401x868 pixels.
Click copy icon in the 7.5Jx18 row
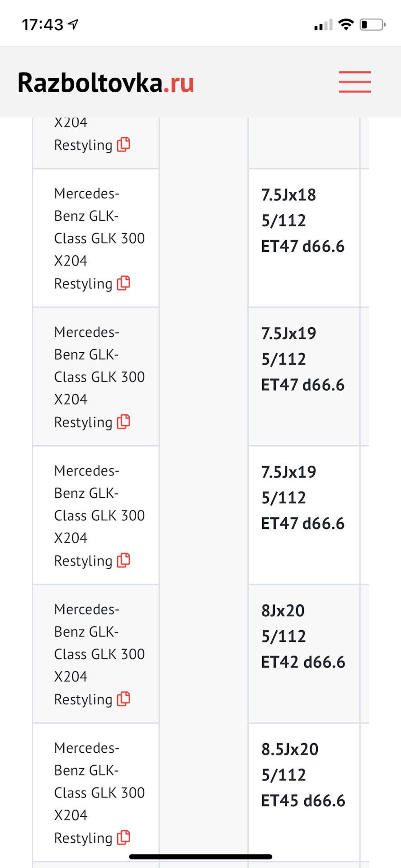point(124,283)
